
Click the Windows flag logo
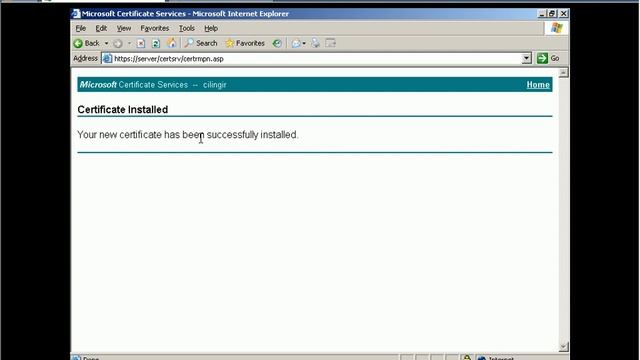(x=557, y=28)
